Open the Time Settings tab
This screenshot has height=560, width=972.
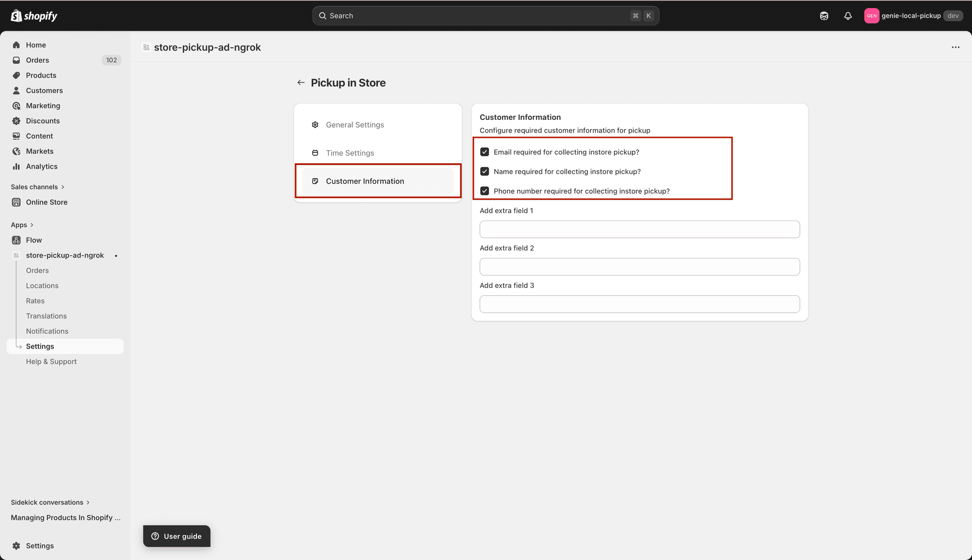(x=350, y=152)
